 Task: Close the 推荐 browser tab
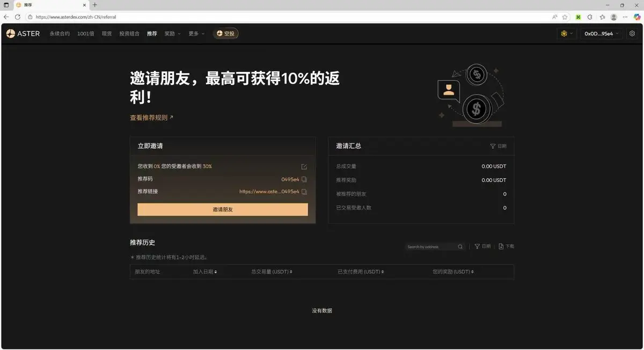click(84, 5)
